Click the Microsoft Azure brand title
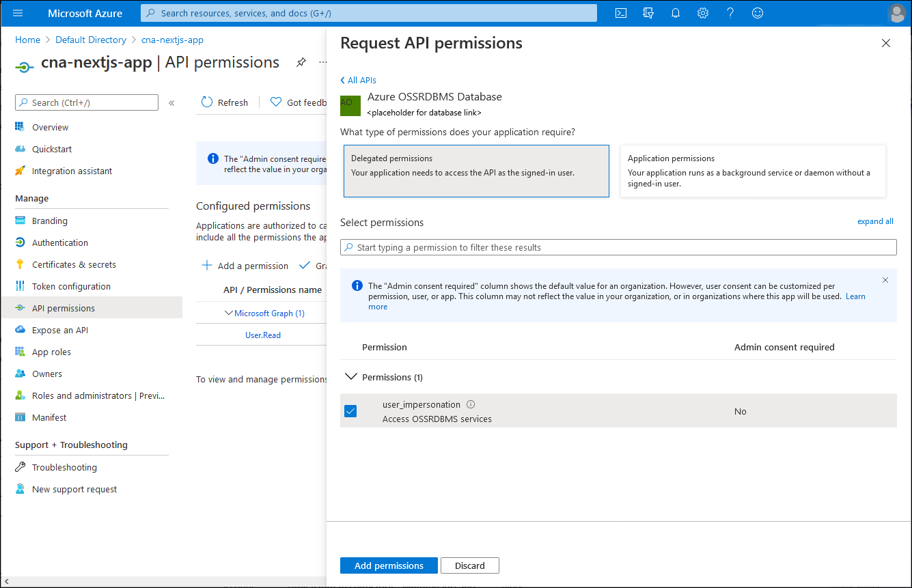 coord(85,14)
